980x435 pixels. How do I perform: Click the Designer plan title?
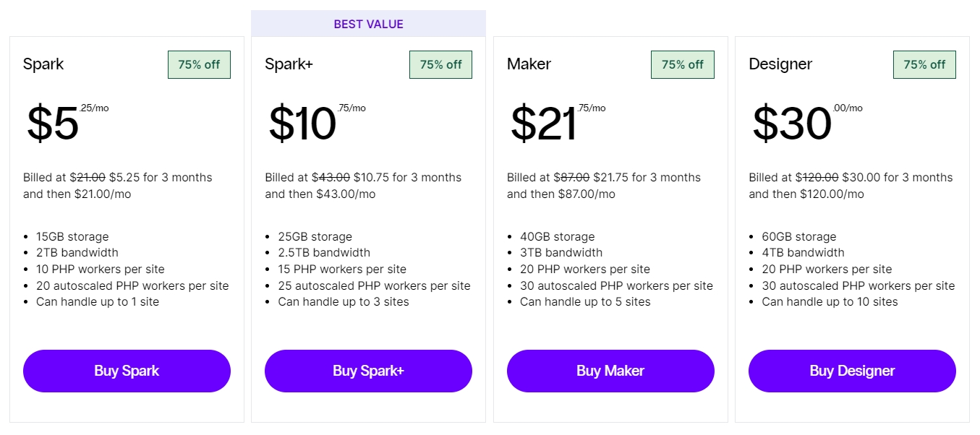pos(780,64)
